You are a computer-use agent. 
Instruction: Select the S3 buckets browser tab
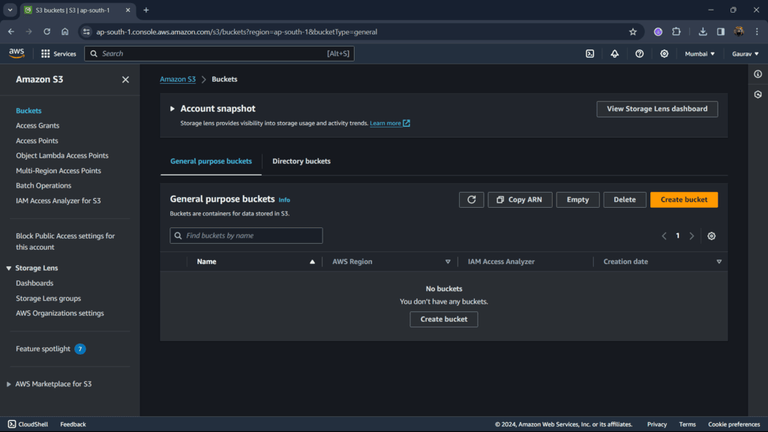(x=78, y=10)
